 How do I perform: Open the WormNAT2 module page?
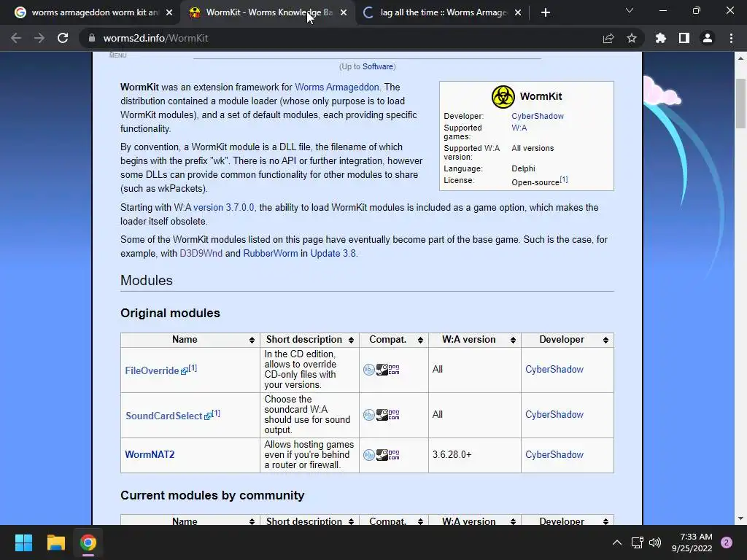click(x=150, y=455)
